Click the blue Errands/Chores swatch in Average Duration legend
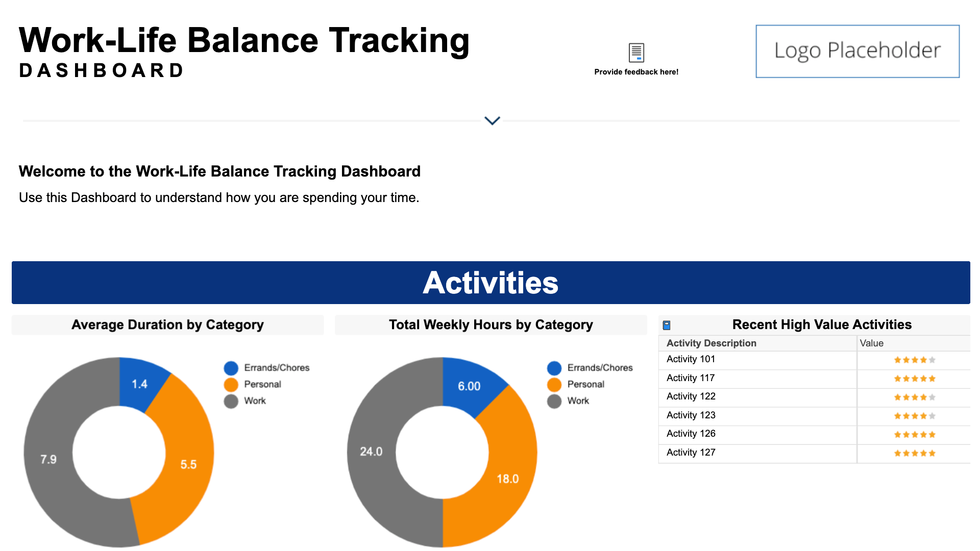The height and width of the screenshot is (551, 980). tap(231, 368)
